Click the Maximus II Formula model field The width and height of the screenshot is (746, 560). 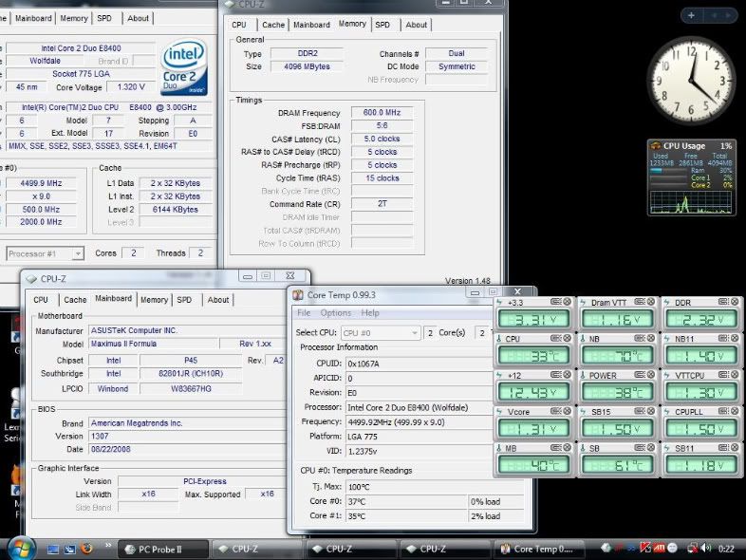pos(153,344)
